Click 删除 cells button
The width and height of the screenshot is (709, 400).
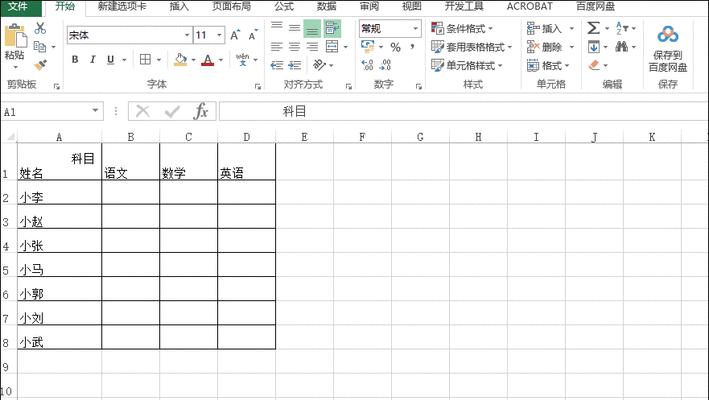point(544,47)
